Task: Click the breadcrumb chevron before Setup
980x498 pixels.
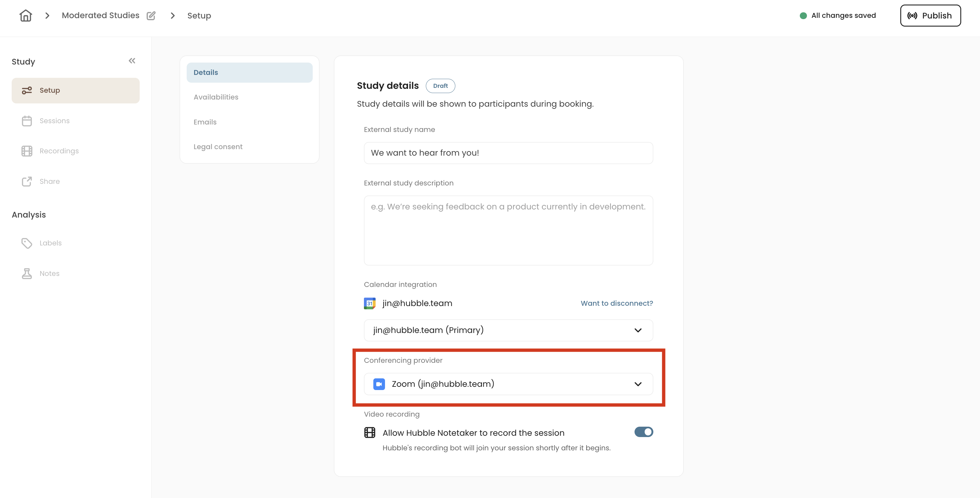Action: pos(173,16)
